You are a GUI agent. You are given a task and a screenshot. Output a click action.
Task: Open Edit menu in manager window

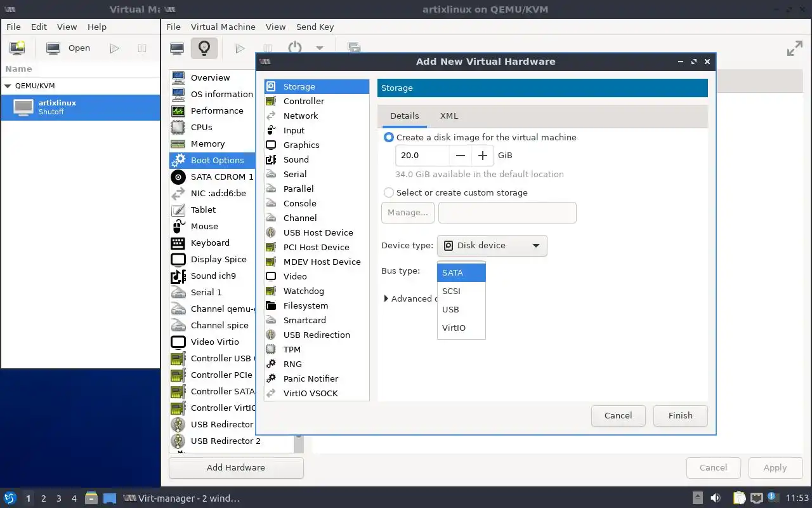pyautogui.click(x=39, y=27)
